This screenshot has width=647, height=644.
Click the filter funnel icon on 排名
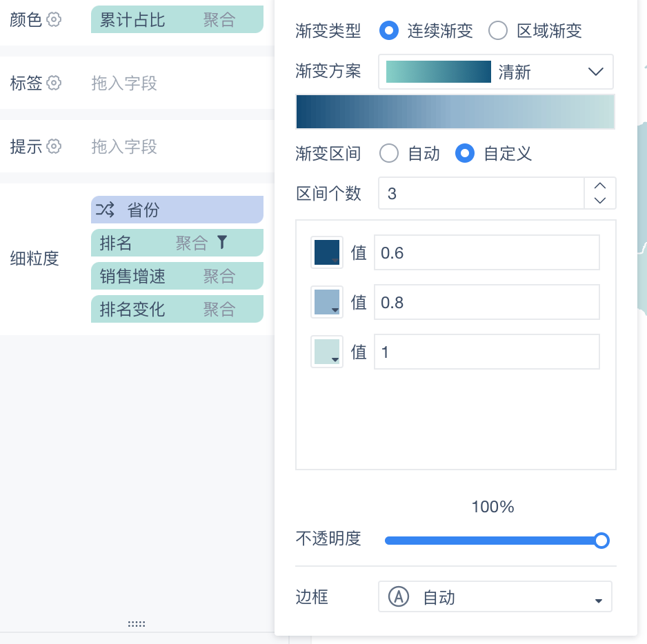tap(222, 242)
